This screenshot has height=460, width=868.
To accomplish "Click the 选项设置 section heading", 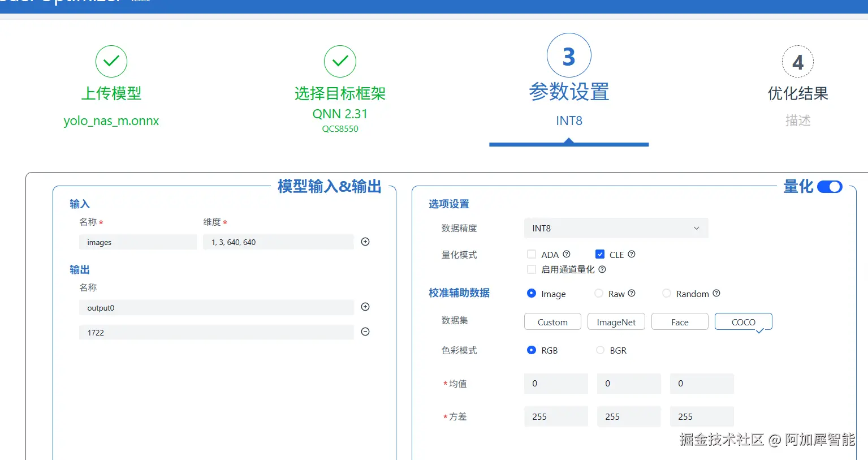I will [449, 204].
